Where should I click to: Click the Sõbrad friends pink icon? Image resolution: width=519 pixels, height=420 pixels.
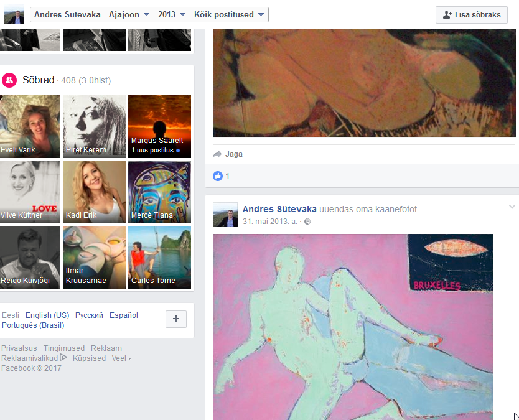pyautogui.click(x=9, y=80)
